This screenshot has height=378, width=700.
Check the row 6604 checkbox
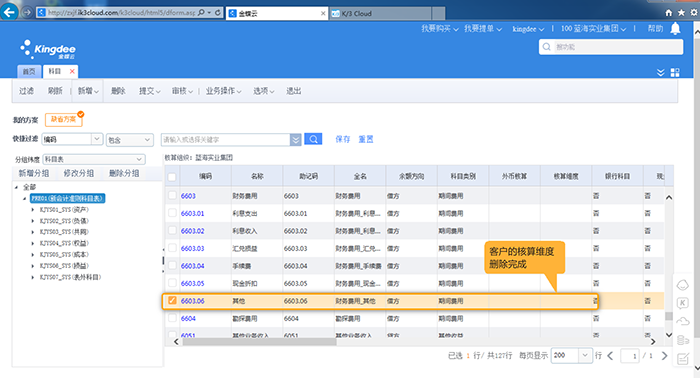tap(172, 318)
